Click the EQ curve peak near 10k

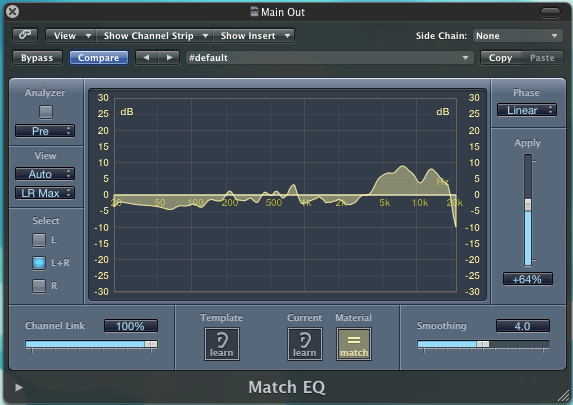[x=431, y=169]
